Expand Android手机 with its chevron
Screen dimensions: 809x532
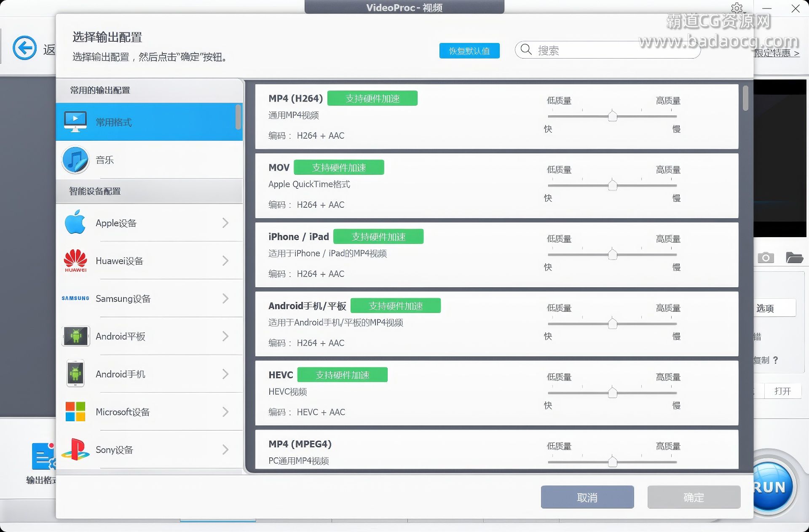(x=225, y=374)
